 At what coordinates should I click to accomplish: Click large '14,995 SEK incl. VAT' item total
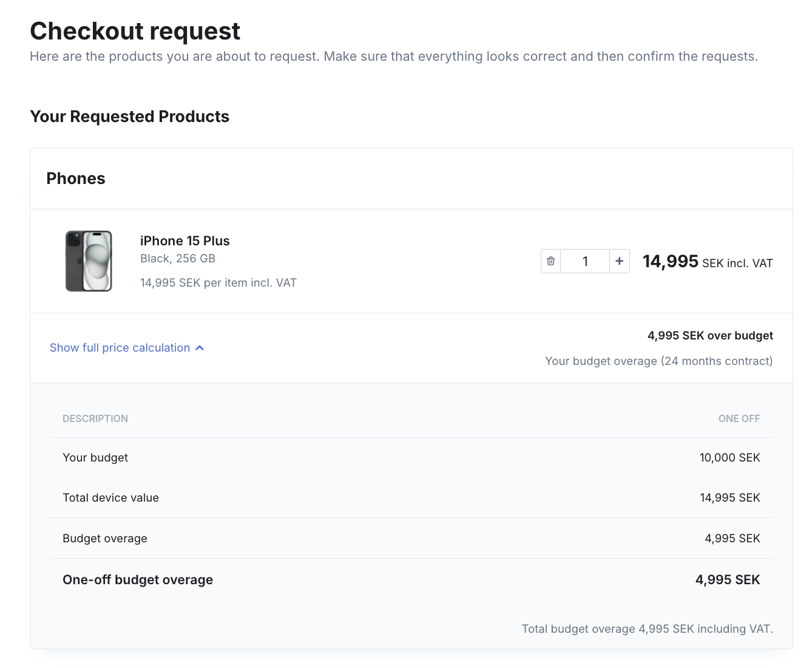click(708, 262)
